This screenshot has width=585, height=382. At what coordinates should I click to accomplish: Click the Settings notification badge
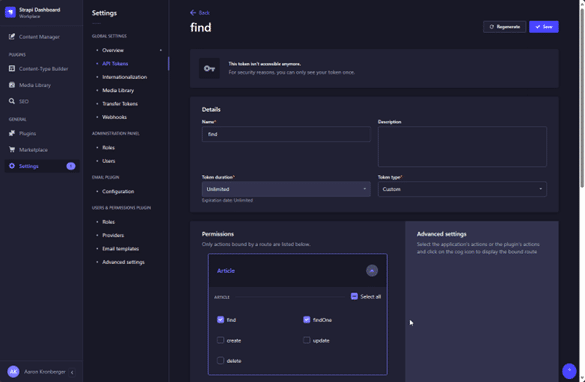(71, 166)
